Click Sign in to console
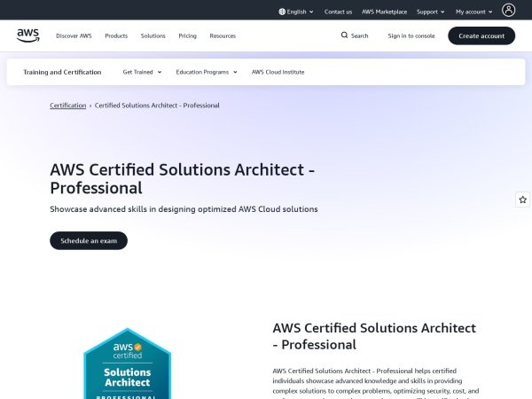 tap(411, 36)
